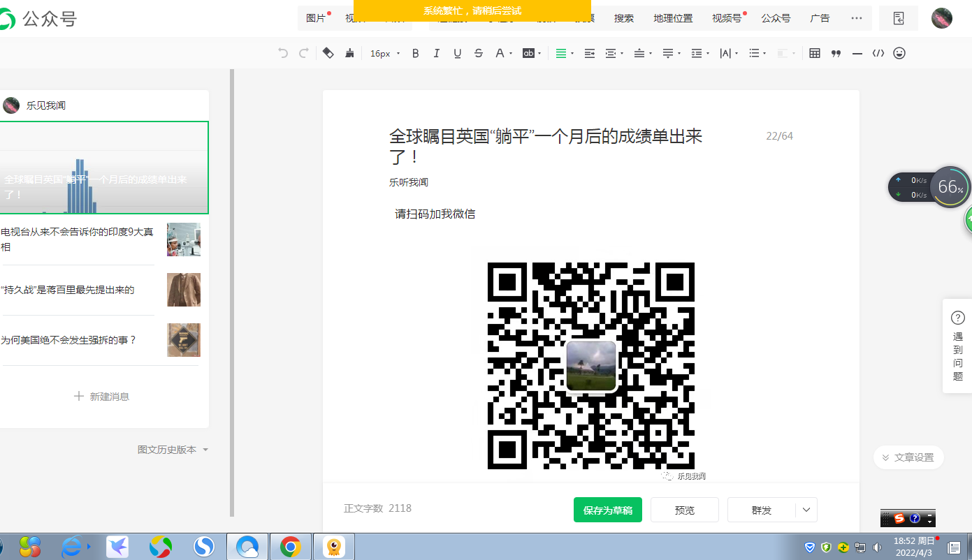Screen dimensions: 972x560
Task: Switch to Google Chrome in the taskbar
Action: 290,547
